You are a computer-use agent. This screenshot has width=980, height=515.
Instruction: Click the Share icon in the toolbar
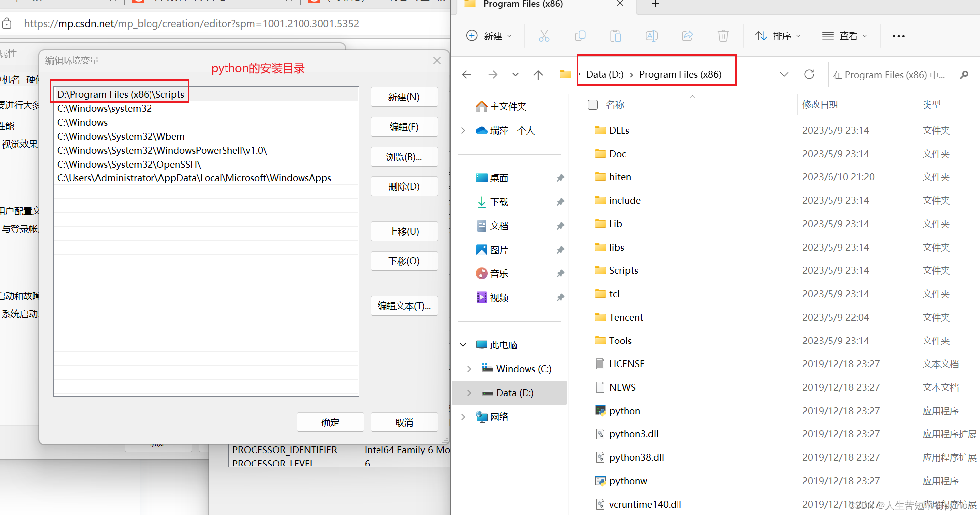coord(687,35)
